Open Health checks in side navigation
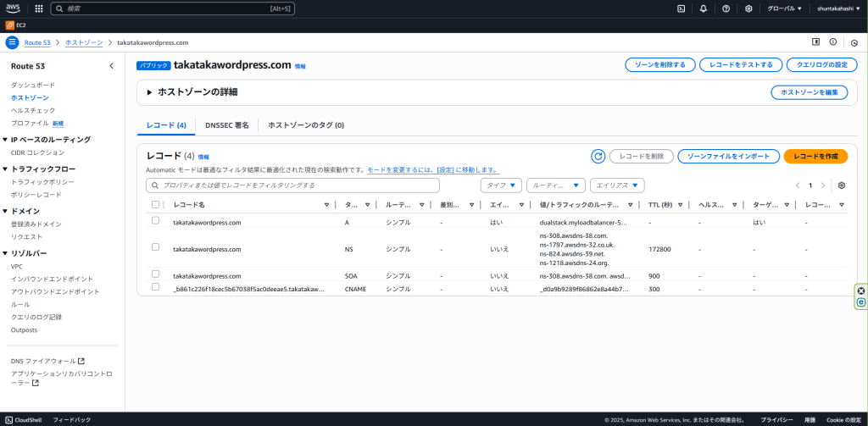868x426 pixels. tap(33, 111)
